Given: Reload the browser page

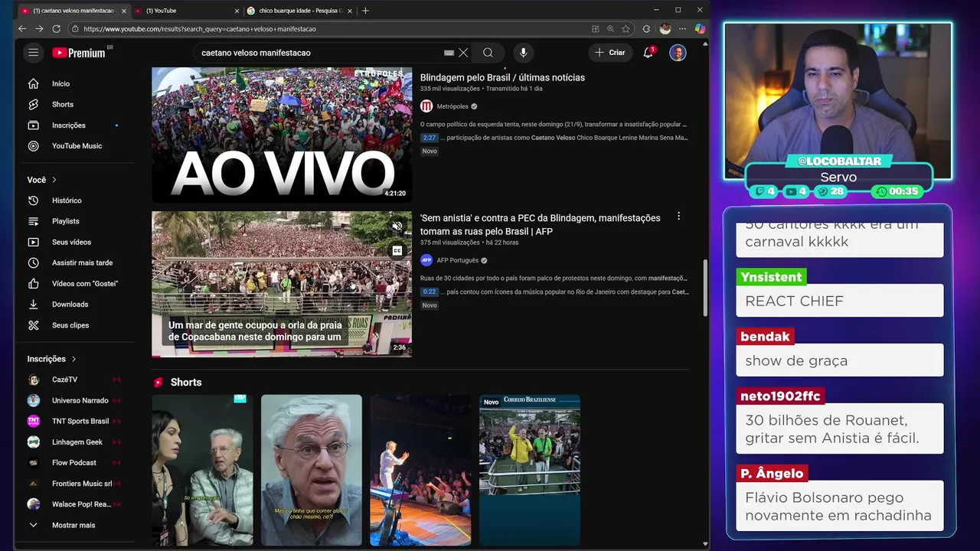Looking at the screenshot, I should [56, 28].
